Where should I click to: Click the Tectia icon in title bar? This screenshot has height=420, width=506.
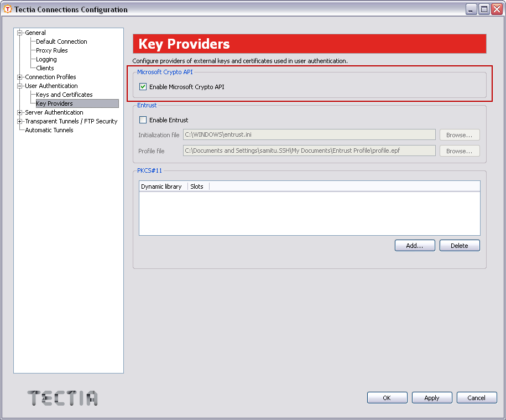click(x=7, y=9)
